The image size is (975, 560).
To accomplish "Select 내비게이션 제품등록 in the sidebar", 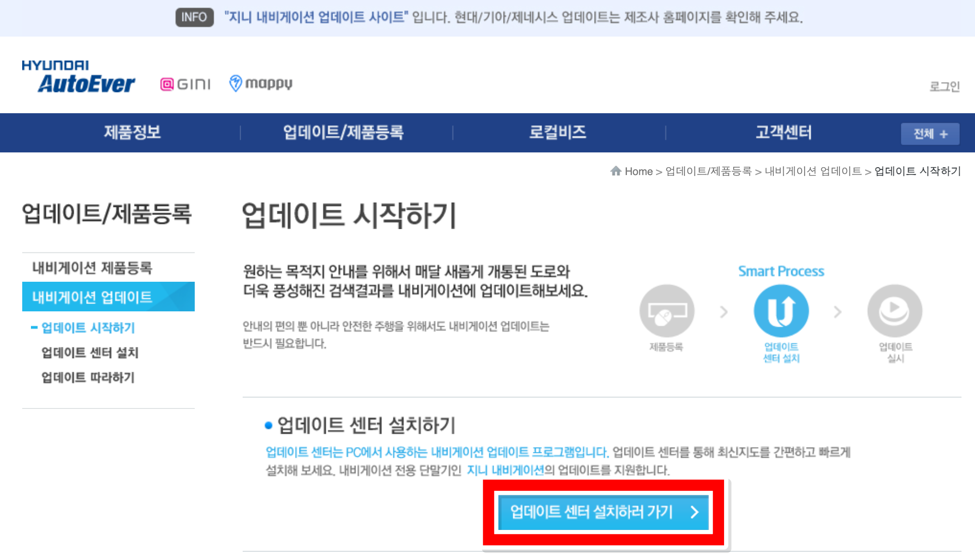I will (92, 268).
